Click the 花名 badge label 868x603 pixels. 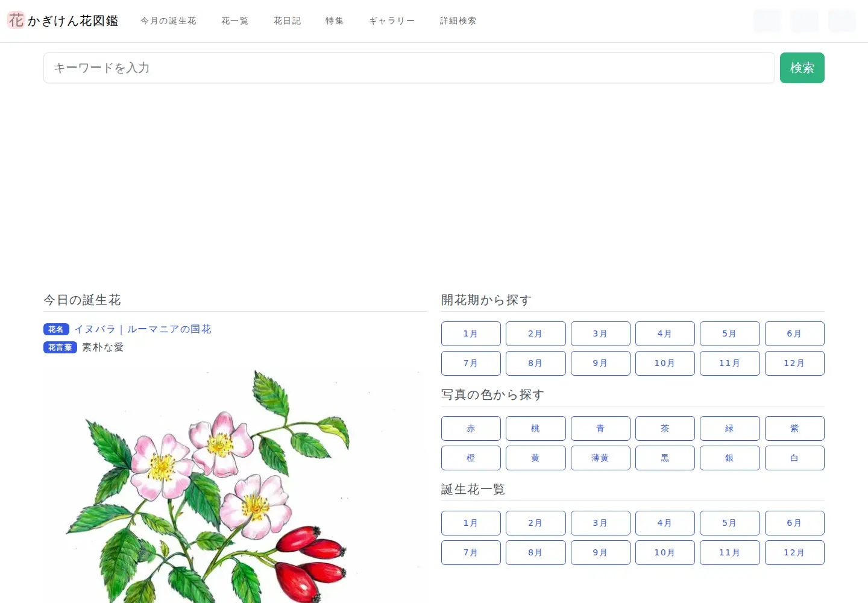click(x=56, y=329)
